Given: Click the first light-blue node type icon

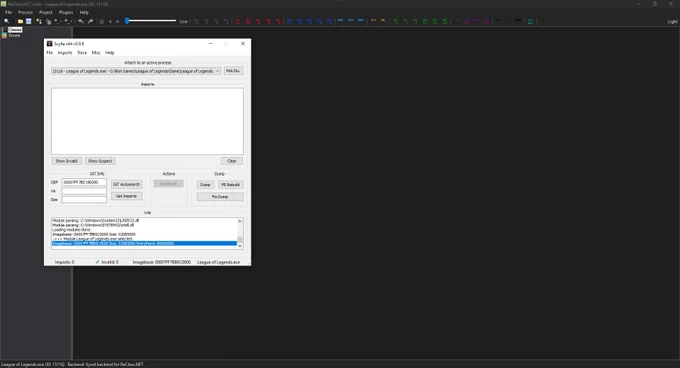Looking at the screenshot, I should tap(340, 21).
